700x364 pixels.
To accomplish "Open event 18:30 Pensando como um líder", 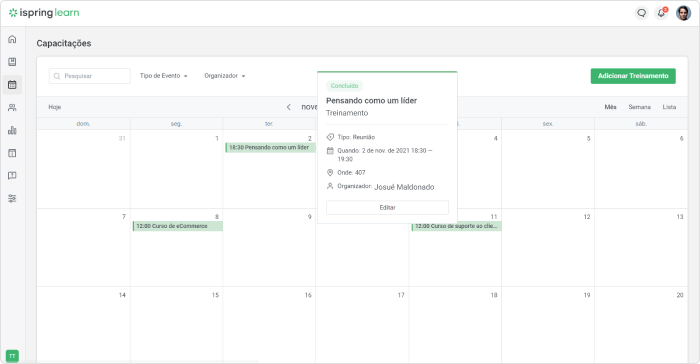I will 271,147.
